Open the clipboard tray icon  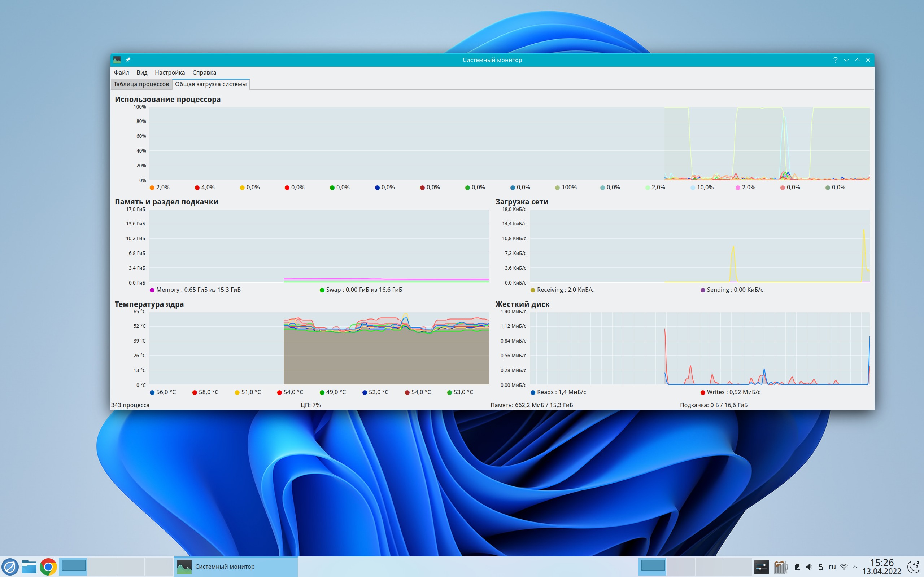click(x=797, y=567)
